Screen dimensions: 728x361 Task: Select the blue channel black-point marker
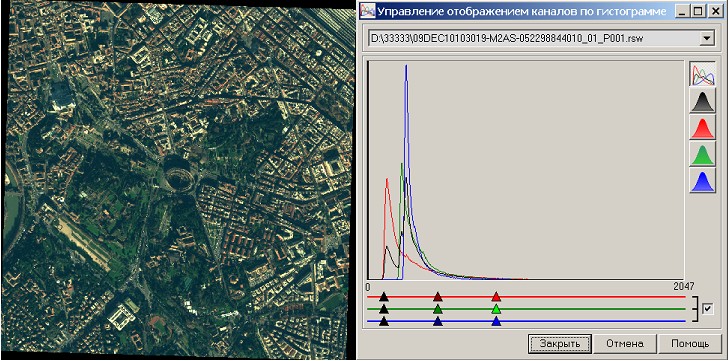point(383,321)
